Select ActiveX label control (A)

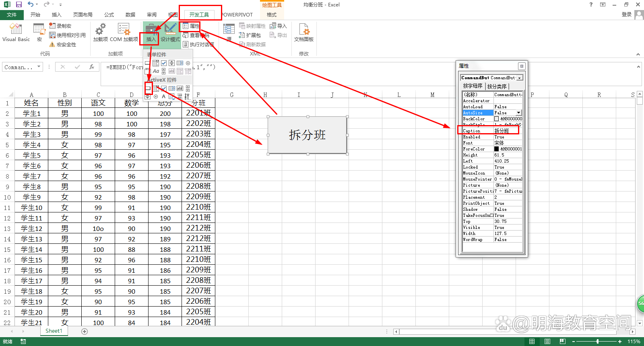point(164,97)
